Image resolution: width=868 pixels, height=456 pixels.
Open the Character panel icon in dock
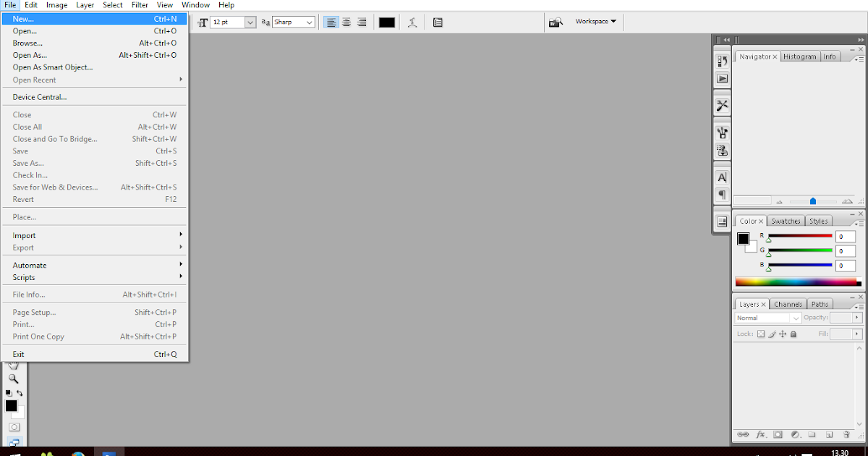click(722, 177)
